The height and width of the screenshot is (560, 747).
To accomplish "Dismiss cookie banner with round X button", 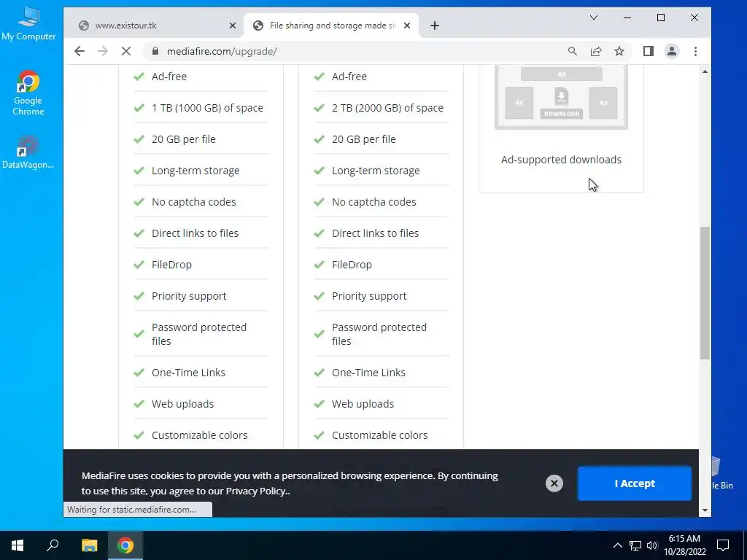I will (554, 483).
